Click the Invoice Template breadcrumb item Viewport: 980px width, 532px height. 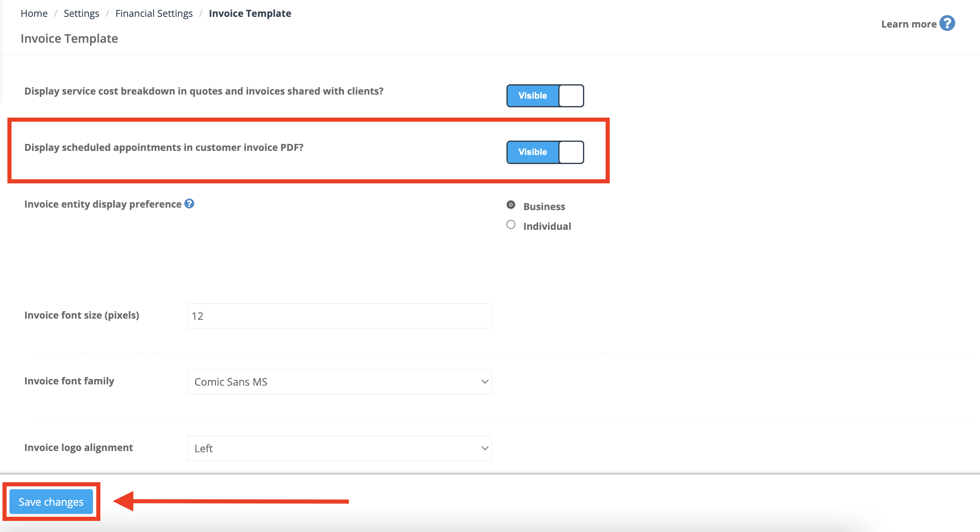coord(250,14)
